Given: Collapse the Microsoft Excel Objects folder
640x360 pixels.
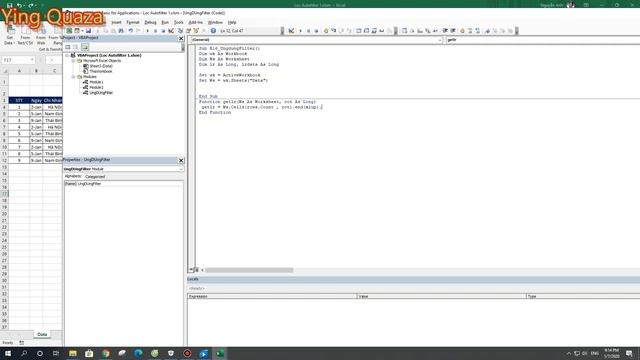Looking at the screenshot, I should [73, 60].
